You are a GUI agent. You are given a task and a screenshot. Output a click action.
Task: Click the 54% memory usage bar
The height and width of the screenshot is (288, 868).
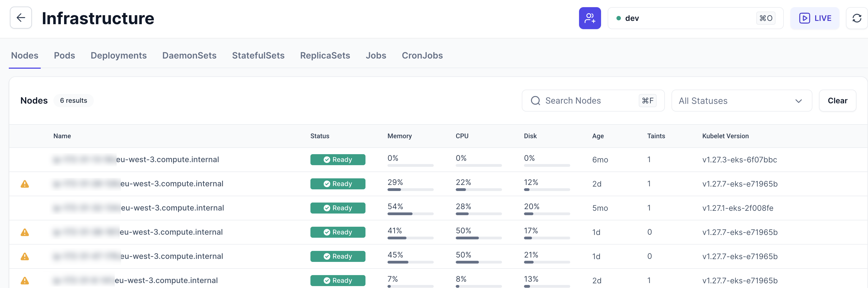point(410,214)
